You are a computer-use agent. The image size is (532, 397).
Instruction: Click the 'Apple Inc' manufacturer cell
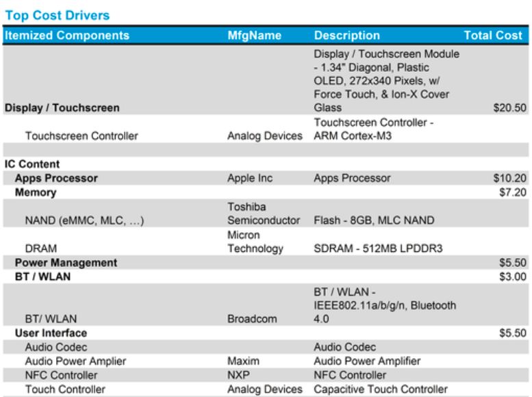pos(250,178)
